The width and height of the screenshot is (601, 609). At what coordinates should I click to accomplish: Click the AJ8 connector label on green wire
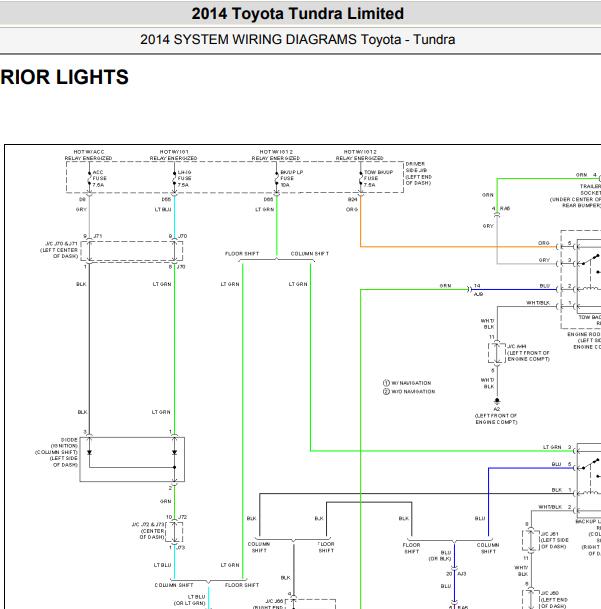click(478, 294)
